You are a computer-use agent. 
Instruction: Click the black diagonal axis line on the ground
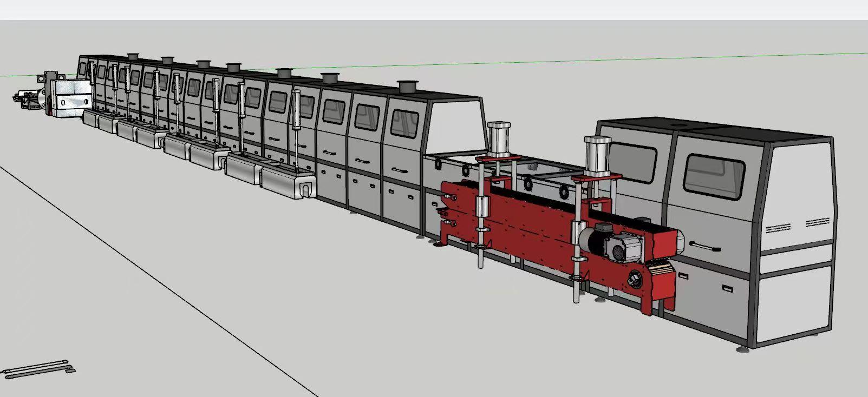(x=162, y=281)
